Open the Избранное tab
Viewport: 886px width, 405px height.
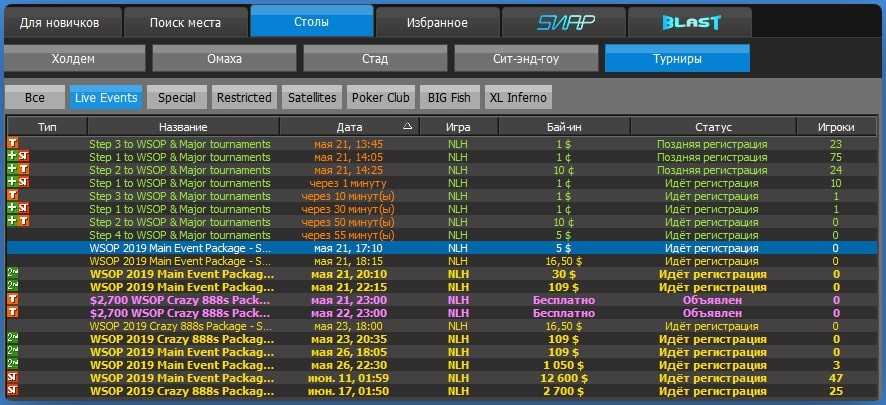(x=437, y=23)
